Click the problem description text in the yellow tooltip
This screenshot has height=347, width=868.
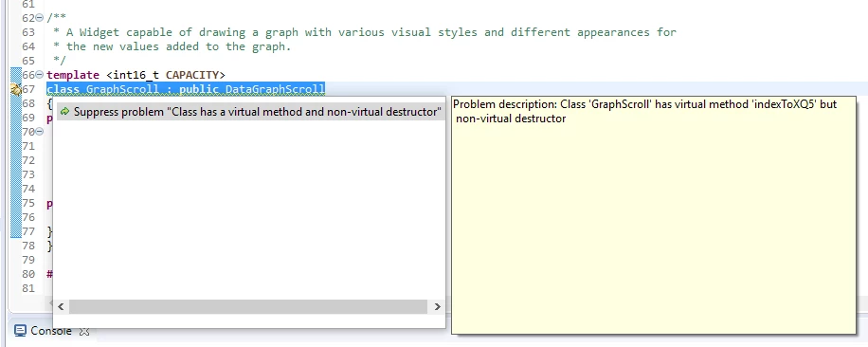click(x=645, y=111)
